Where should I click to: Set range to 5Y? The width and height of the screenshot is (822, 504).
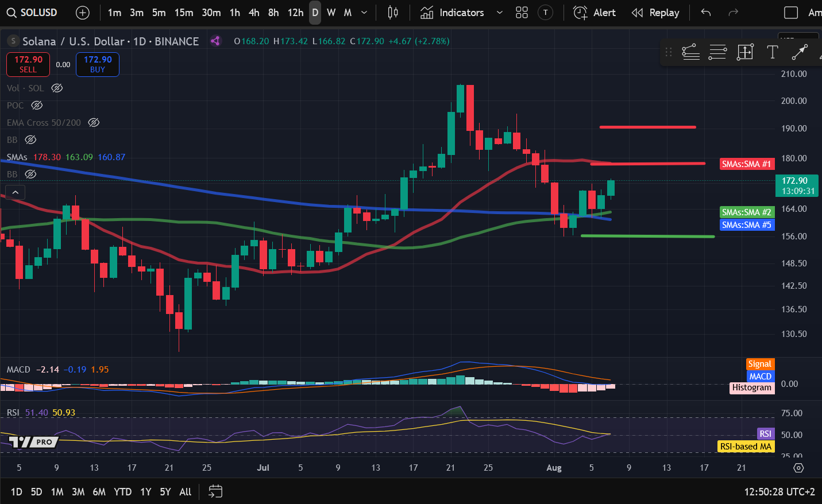165,491
